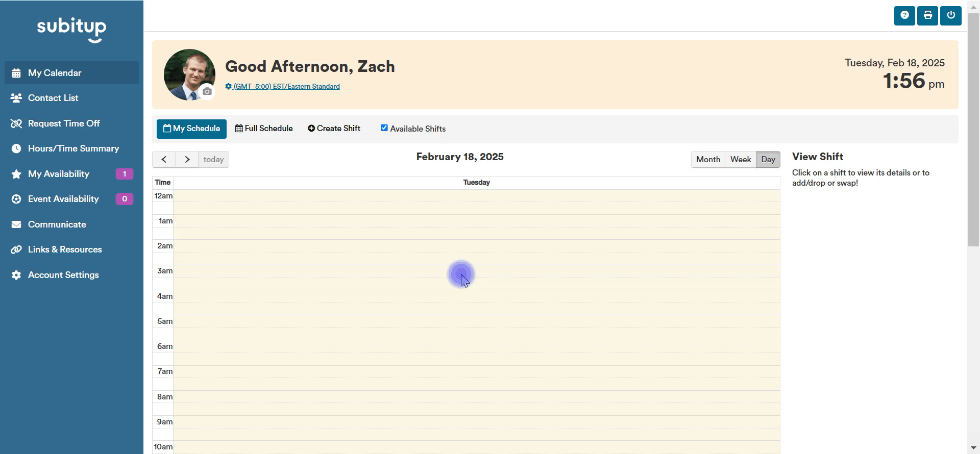Click My Availability showing badge count 1

(58, 174)
